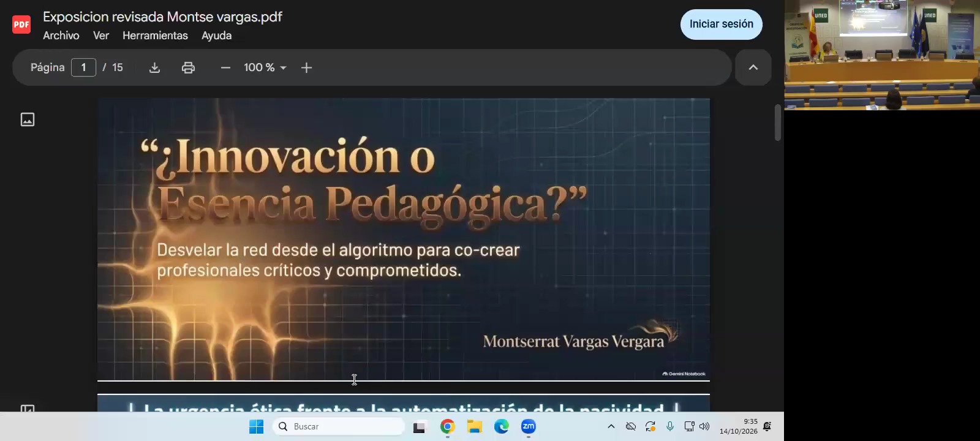Open the black app next to Search
Screen dimensions: 980x441
pyautogui.click(x=419, y=427)
